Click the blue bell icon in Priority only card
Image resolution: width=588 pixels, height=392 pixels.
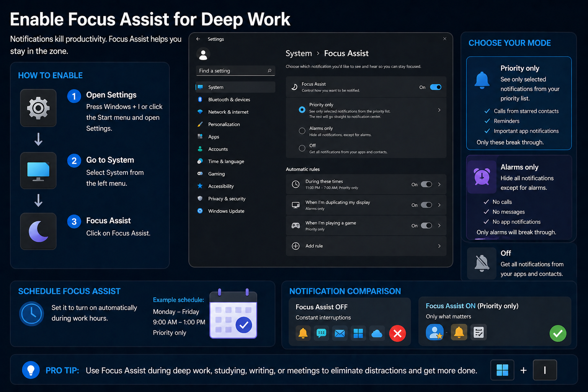(482, 80)
